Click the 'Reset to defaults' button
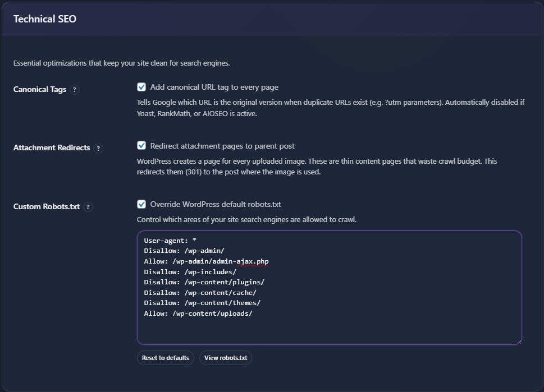This screenshot has height=392, width=544. pyautogui.click(x=165, y=357)
